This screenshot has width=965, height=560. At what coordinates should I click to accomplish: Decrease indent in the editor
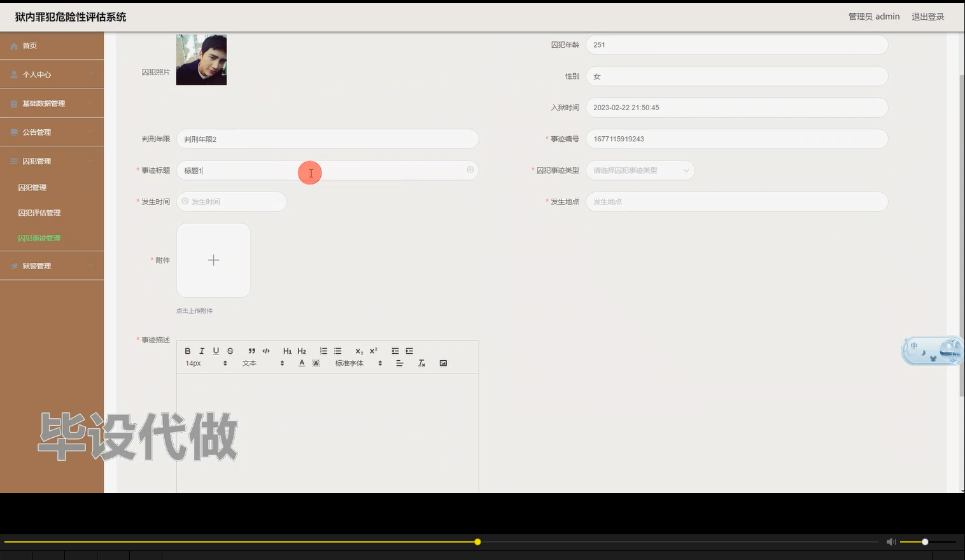point(395,351)
